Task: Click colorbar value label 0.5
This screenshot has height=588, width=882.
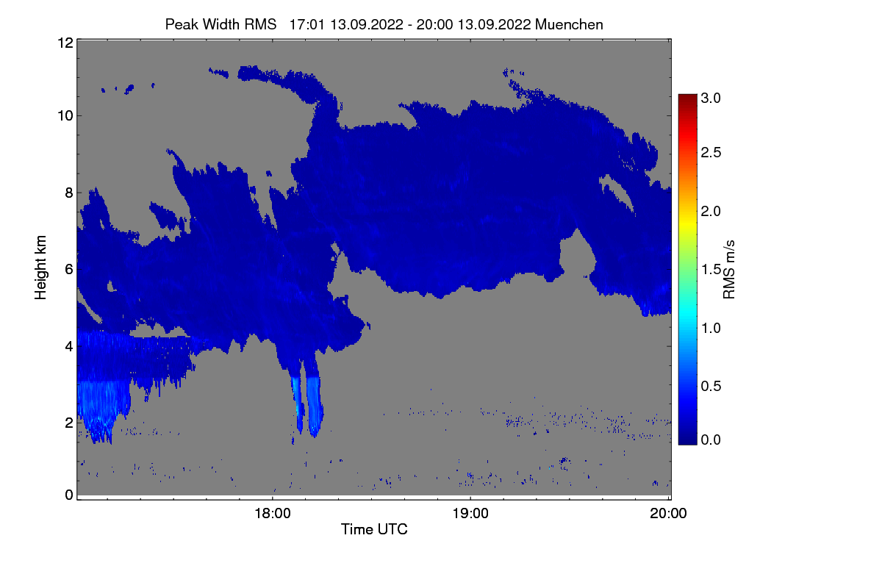Action: (711, 386)
